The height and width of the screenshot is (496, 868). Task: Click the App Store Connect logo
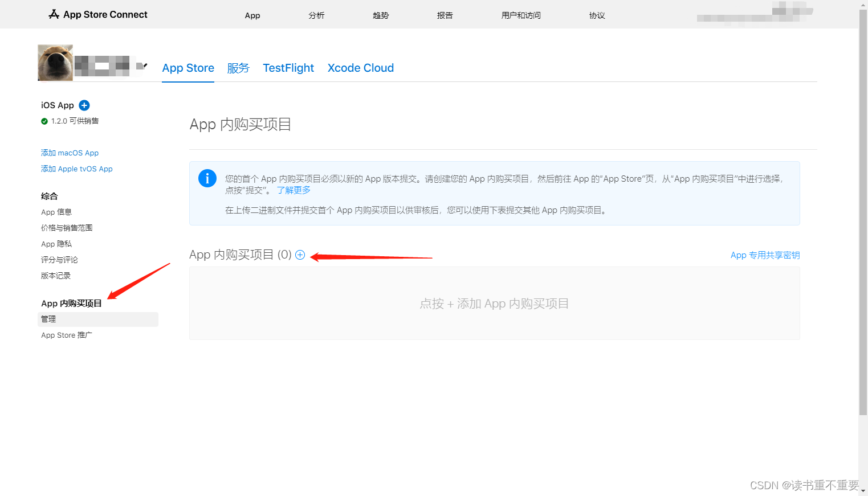click(x=98, y=14)
